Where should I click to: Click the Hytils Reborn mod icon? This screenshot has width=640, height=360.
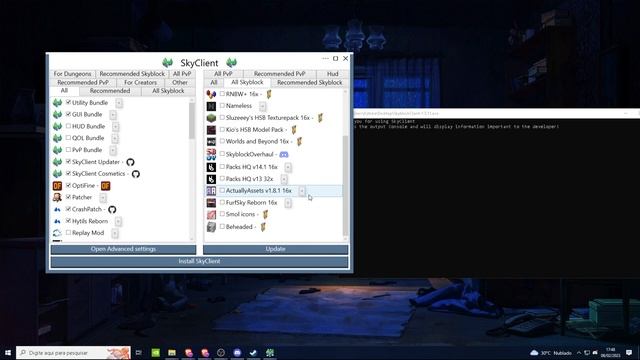point(57,221)
